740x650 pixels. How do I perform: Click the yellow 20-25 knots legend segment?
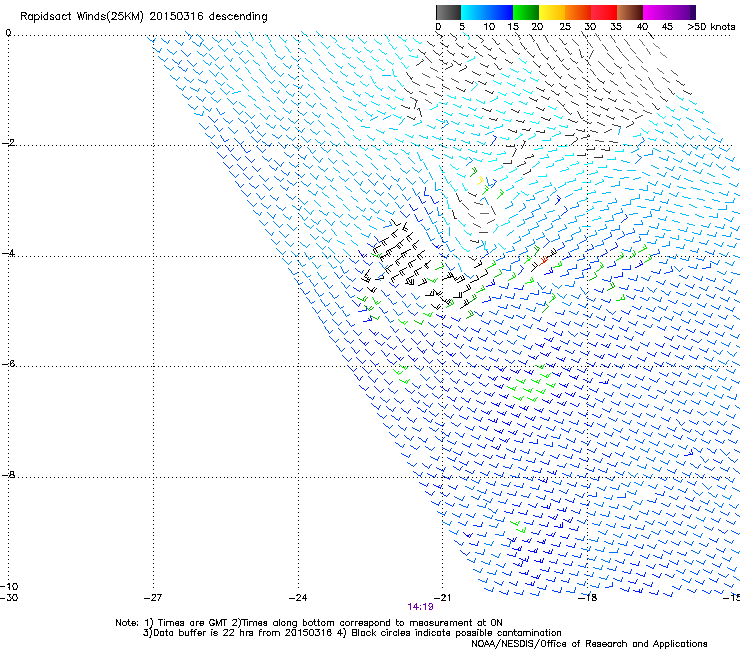click(552, 12)
